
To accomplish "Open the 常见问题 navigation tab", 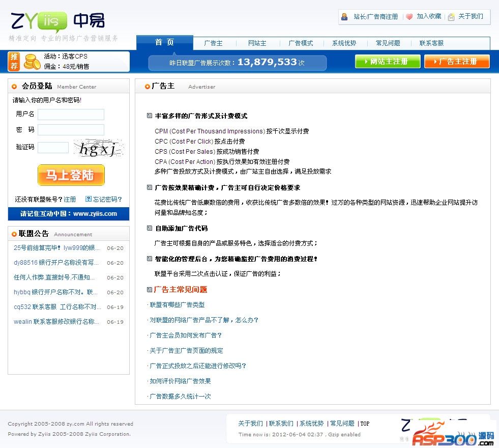I will tap(388, 43).
